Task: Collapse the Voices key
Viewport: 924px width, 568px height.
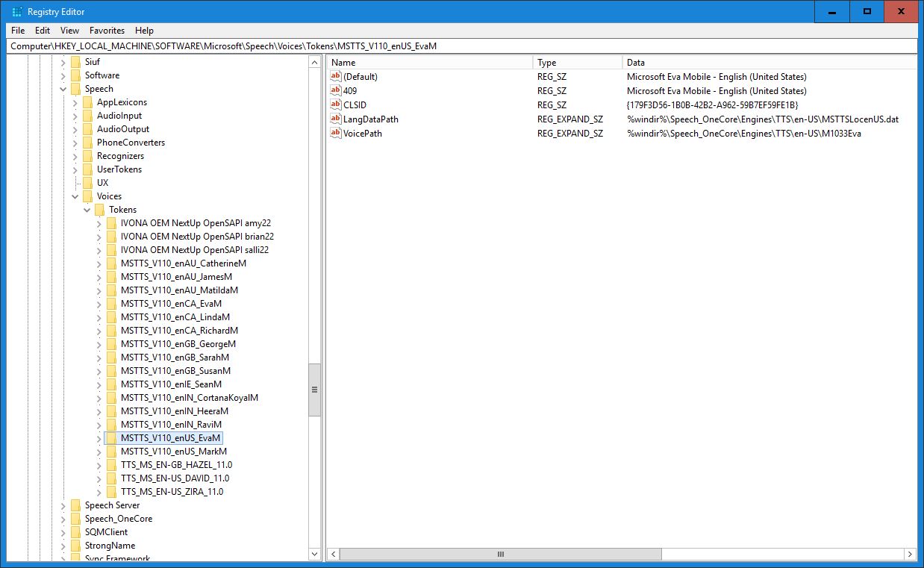Action: [75, 196]
